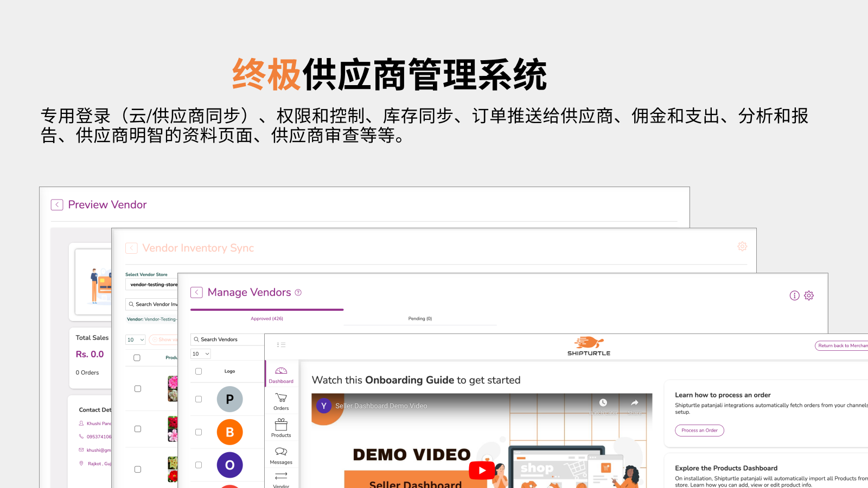Switch to the Approved (426) tab
The height and width of the screenshot is (488, 868).
267,319
